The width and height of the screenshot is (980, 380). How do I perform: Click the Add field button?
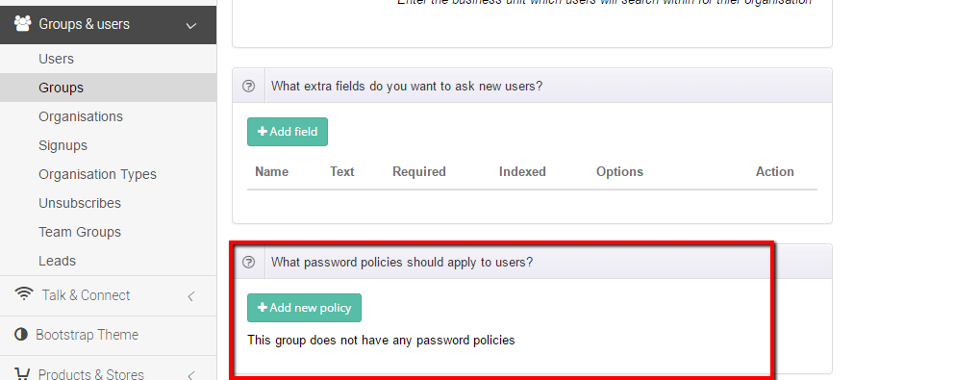[288, 132]
